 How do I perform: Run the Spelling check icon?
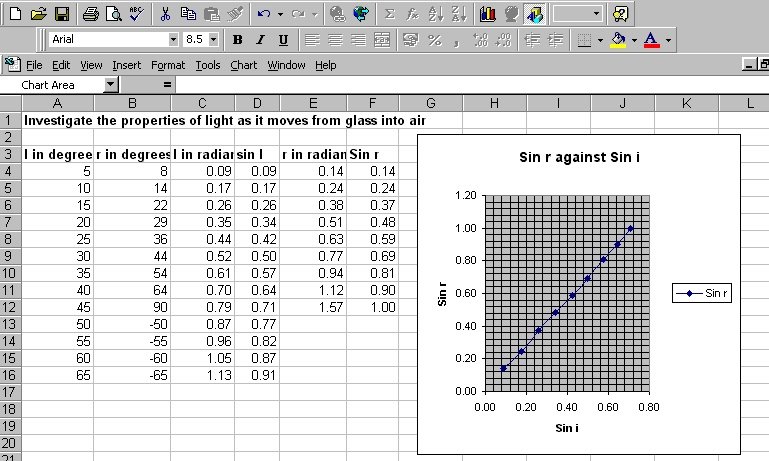[137, 14]
